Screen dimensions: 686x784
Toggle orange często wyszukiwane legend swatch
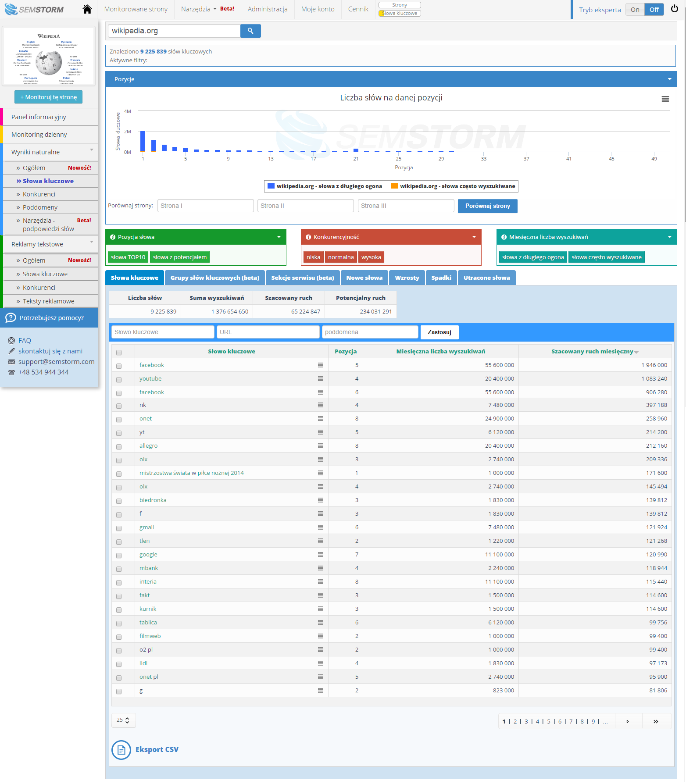coord(394,186)
